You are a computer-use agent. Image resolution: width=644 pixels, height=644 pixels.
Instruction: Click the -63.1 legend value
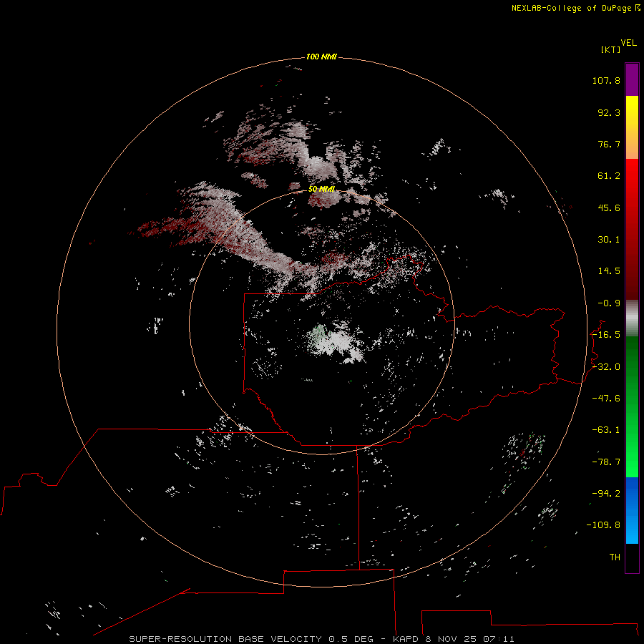point(606,430)
